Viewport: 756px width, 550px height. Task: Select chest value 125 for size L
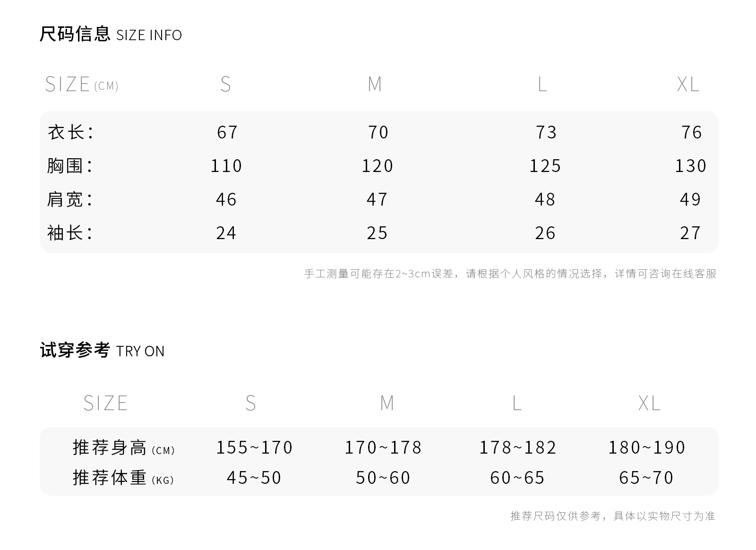click(x=545, y=166)
